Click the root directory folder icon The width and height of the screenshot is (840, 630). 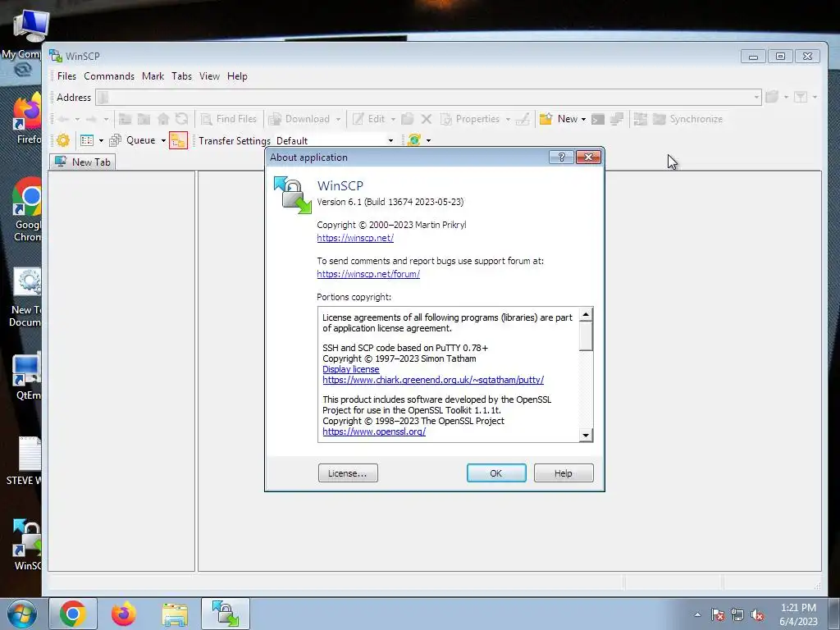pyautogui.click(x=144, y=119)
